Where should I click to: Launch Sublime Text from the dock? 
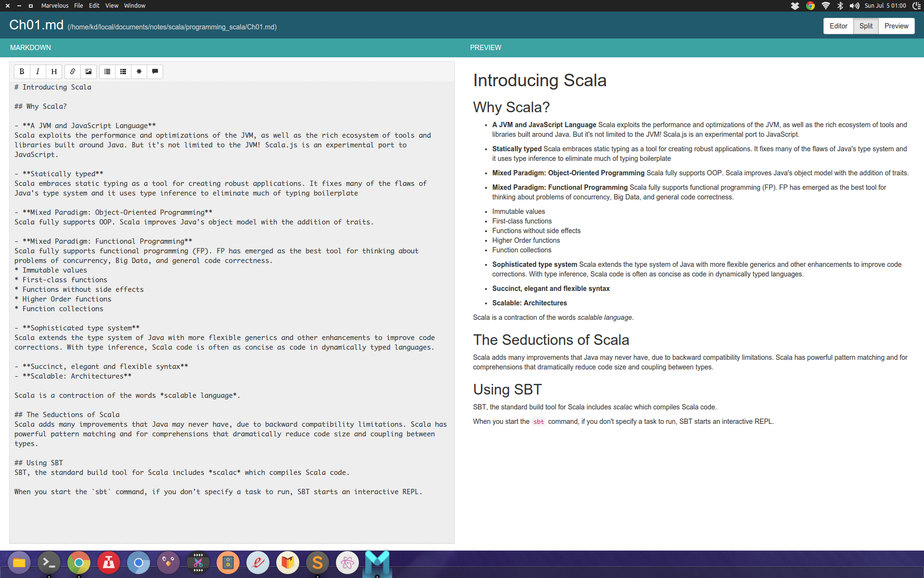click(x=318, y=562)
